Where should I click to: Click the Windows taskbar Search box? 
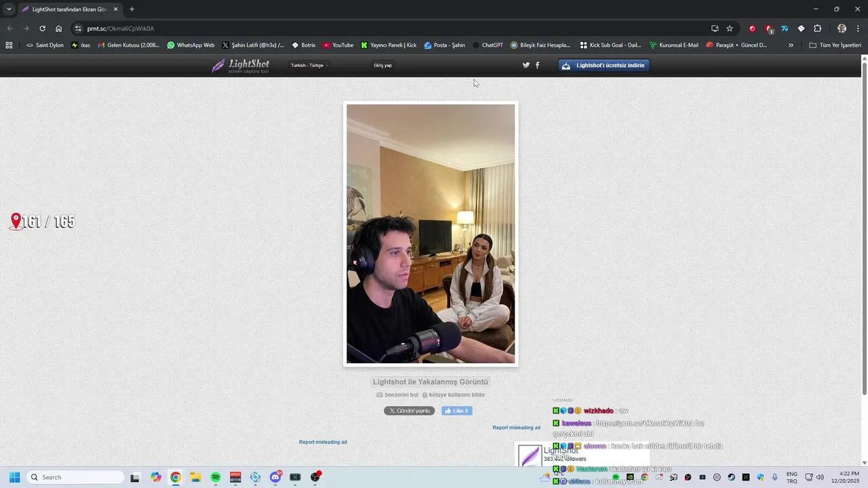75,477
